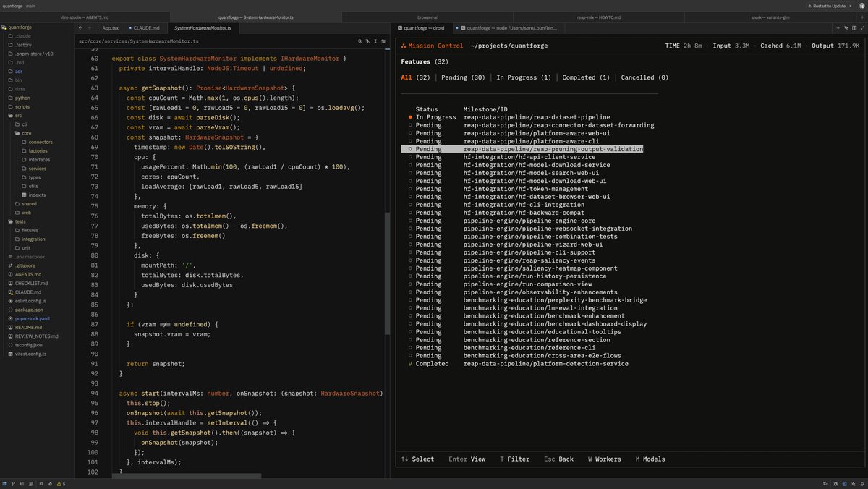The height and width of the screenshot is (489, 868).
Task: Click the Models shortcut in the footer
Action: point(650,459)
